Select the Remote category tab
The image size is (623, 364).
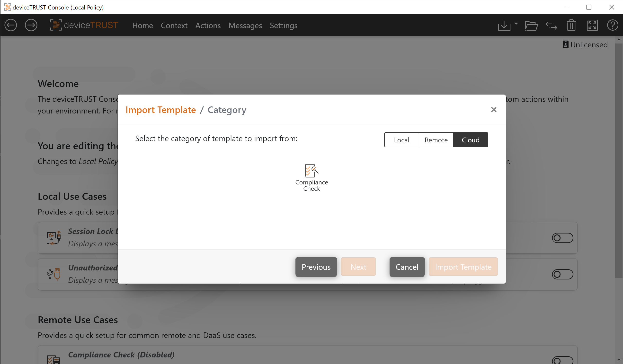tap(436, 140)
